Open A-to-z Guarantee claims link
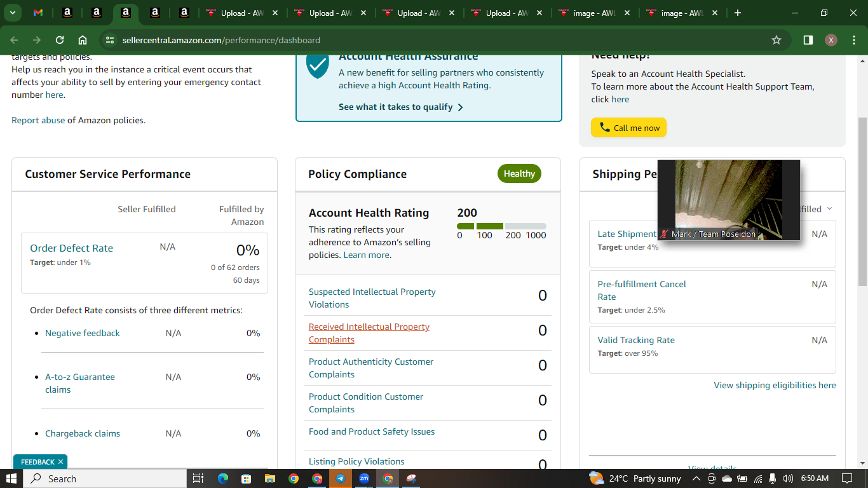This screenshot has height=488, width=868. pos(80,383)
